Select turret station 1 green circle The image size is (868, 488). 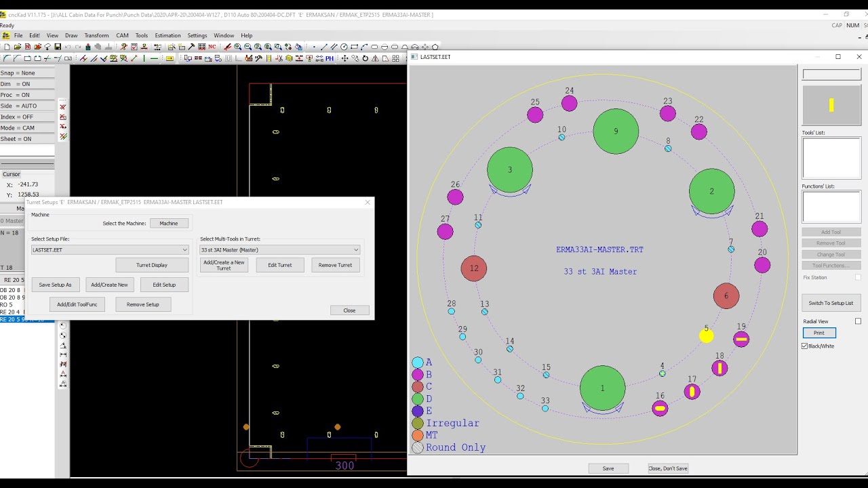(603, 388)
